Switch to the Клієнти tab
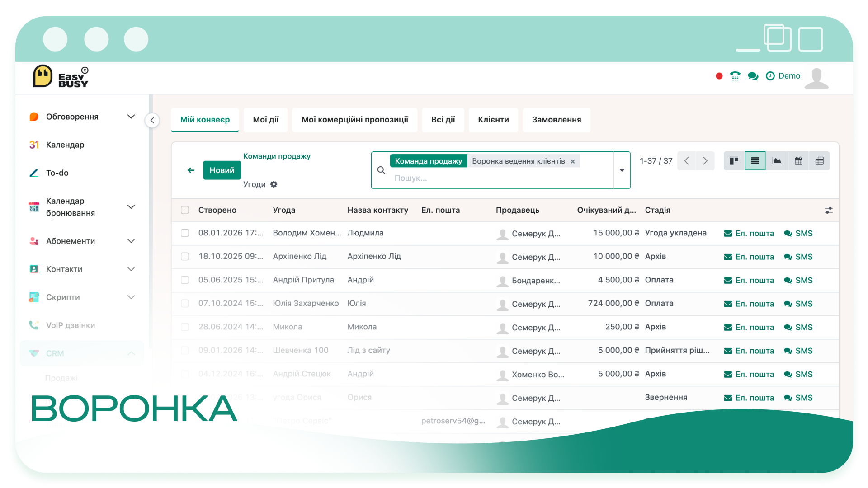This screenshot has height=488, width=868. [493, 120]
